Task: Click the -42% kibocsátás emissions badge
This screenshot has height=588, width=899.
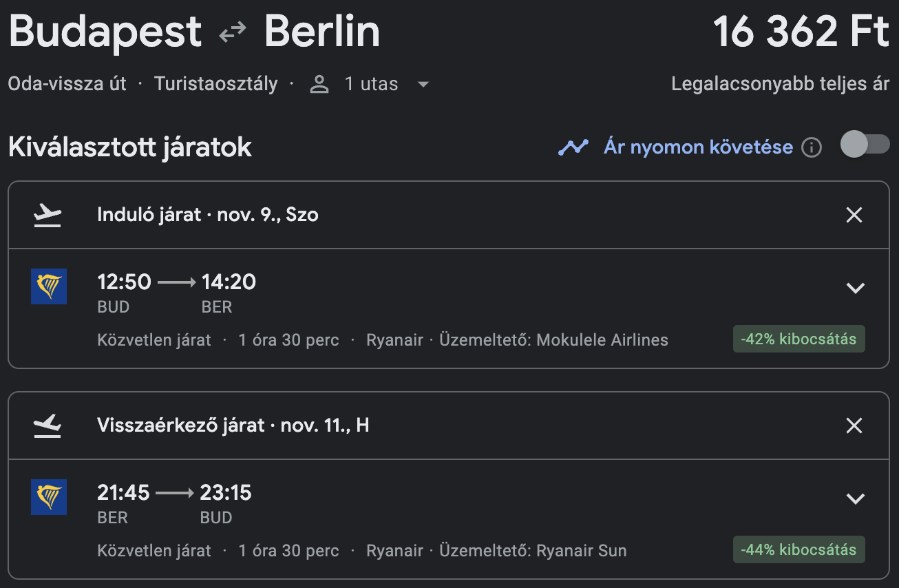Action: tap(798, 339)
